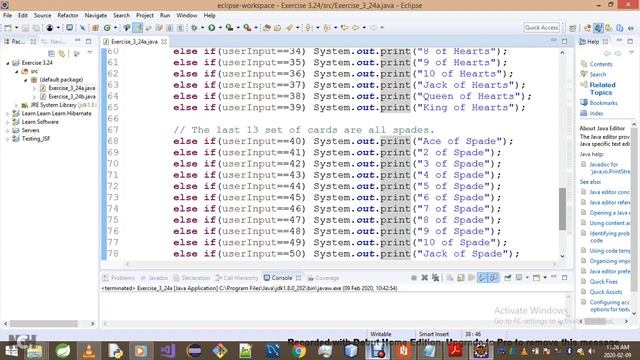Click the Save disk icon in the toolbar

point(25,28)
